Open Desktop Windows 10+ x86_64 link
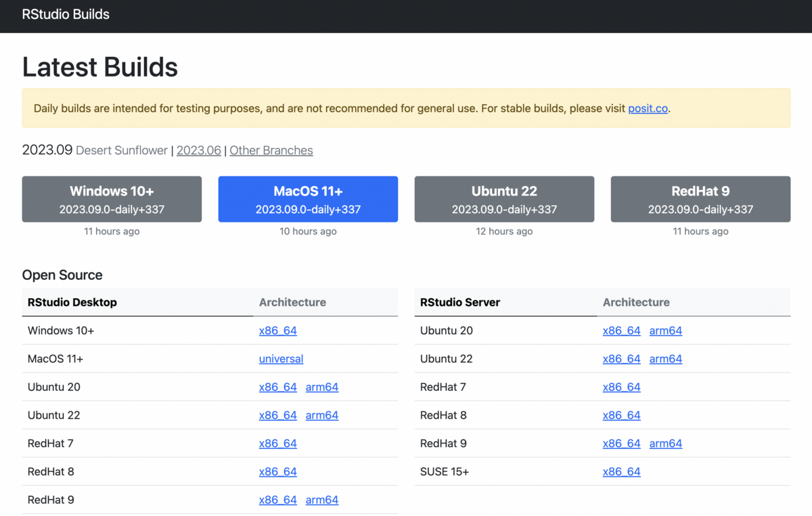 pos(278,331)
